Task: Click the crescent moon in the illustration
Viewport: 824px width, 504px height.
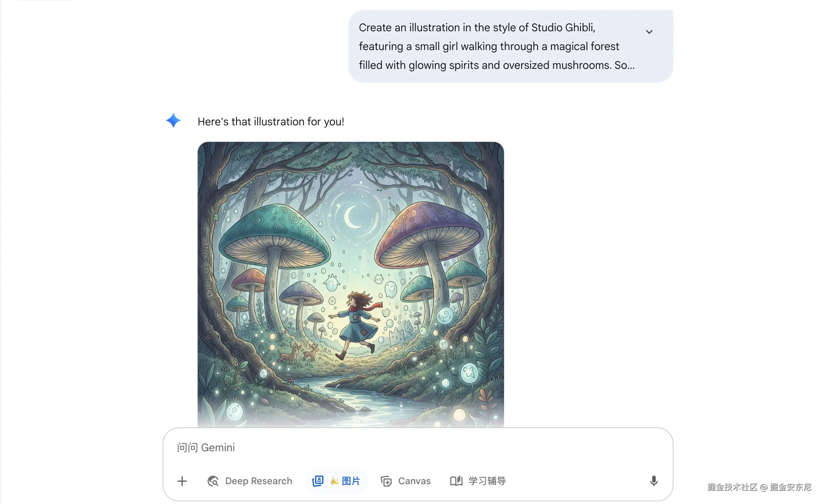Action: [353, 217]
